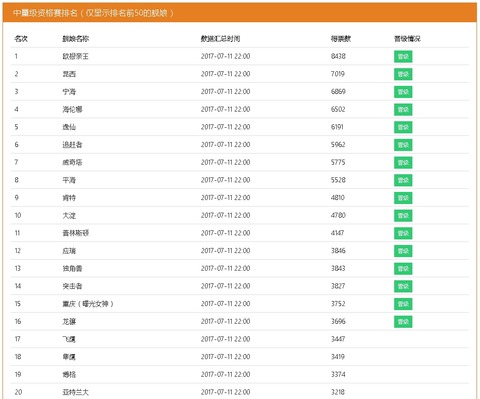The image size is (480, 399).
Task: Click green 晋级 badge for 昆西
Action: click(403, 74)
